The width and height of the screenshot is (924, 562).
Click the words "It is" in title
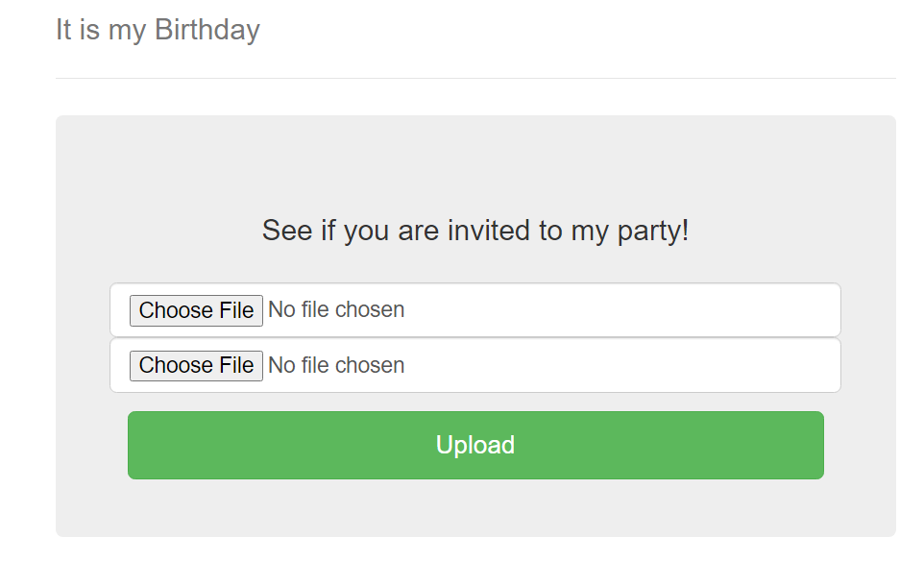pos(77,30)
